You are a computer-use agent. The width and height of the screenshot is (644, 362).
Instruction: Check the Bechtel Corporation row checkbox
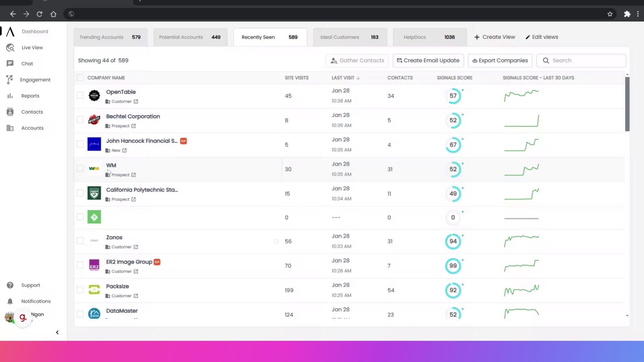pos(80,120)
